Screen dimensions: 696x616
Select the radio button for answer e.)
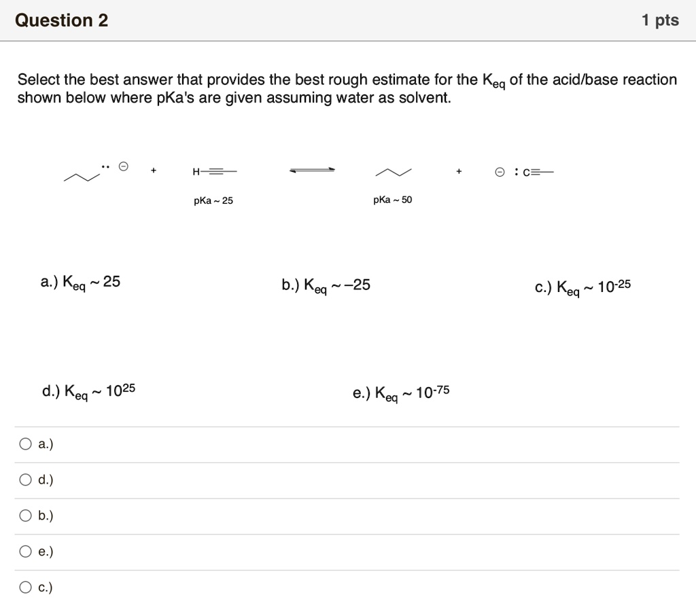pos(25,551)
